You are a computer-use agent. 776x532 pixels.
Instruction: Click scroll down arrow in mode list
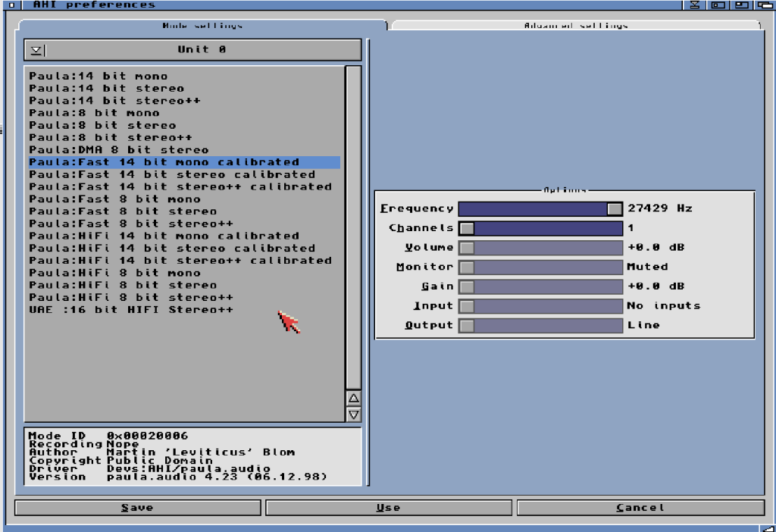pyautogui.click(x=353, y=415)
